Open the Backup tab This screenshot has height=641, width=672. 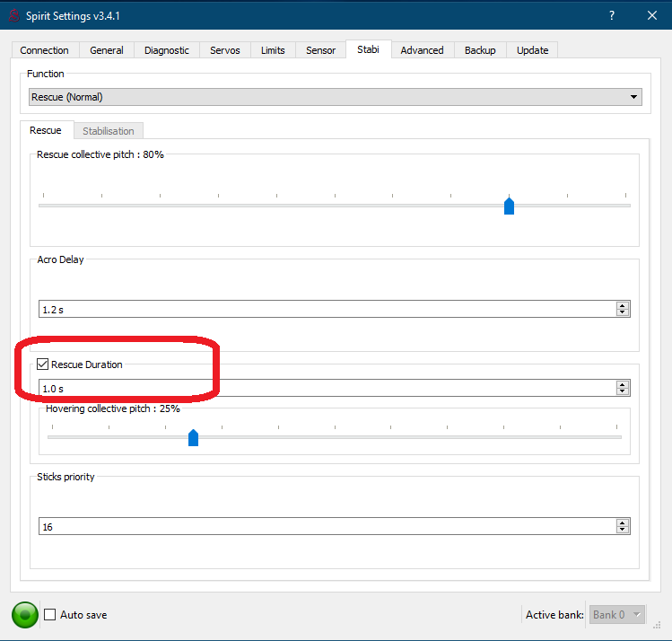(480, 50)
